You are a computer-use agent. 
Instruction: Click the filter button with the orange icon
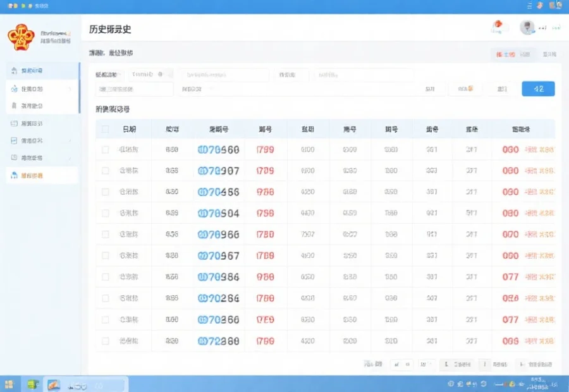click(x=465, y=89)
